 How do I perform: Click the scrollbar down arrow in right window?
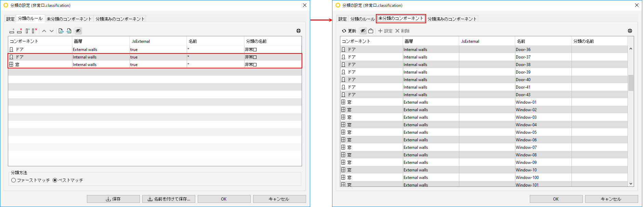point(631,184)
